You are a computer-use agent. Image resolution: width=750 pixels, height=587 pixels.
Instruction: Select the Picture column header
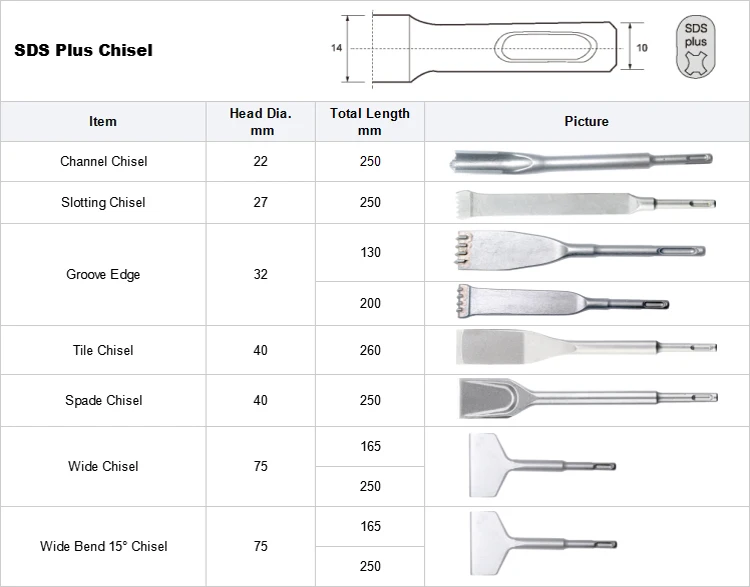point(586,122)
